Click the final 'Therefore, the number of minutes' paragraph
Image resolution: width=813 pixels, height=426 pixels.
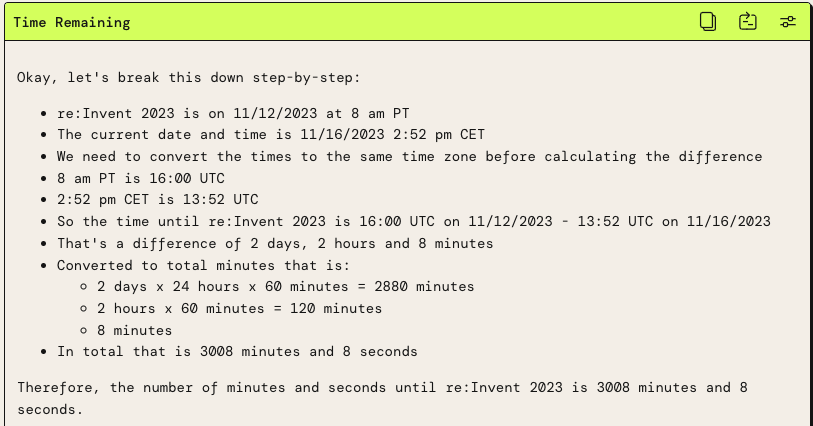382,399
